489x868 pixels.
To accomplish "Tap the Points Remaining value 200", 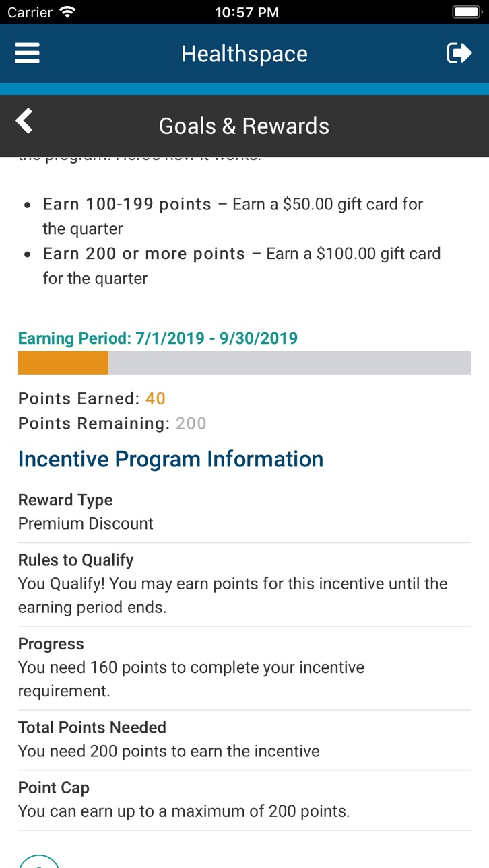I will (x=191, y=423).
